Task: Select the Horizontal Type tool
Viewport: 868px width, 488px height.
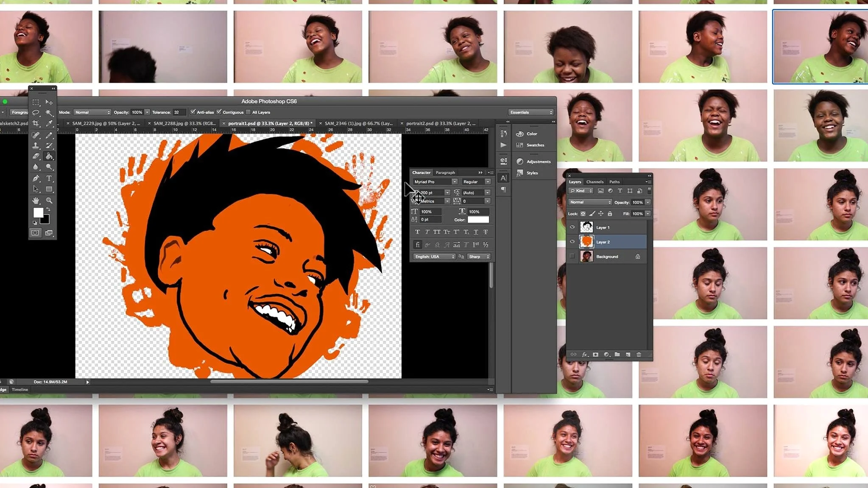Action: (x=49, y=178)
